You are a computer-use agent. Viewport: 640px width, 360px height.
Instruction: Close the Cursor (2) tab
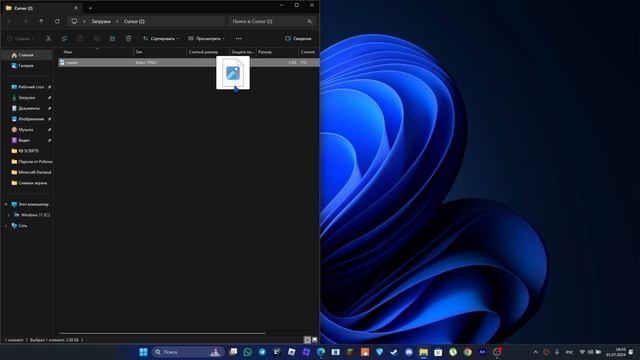[76, 8]
